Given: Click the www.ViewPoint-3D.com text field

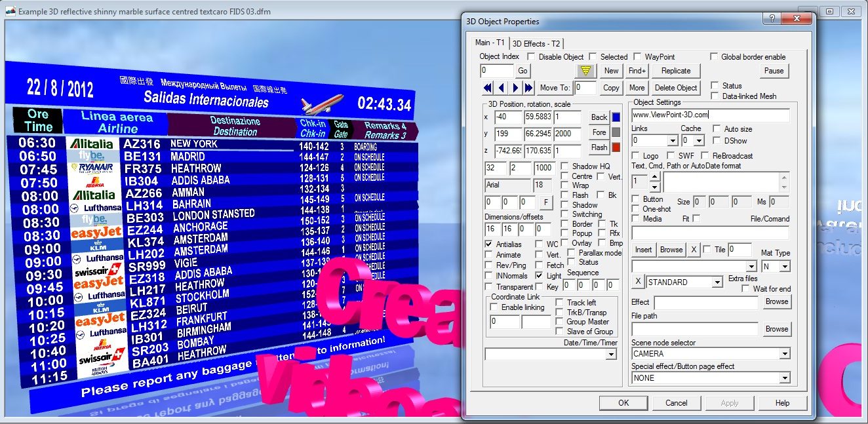Looking at the screenshot, I should 711,115.
